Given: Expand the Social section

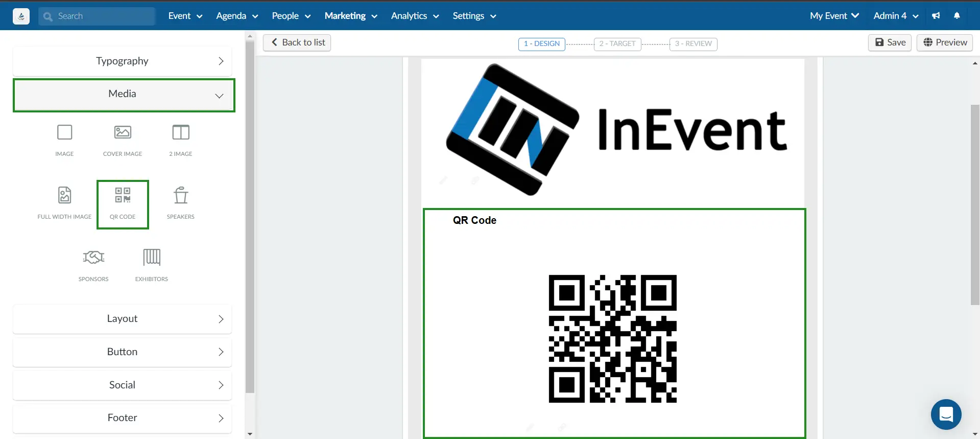Looking at the screenshot, I should pyautogui.click(x=122, y=385).
